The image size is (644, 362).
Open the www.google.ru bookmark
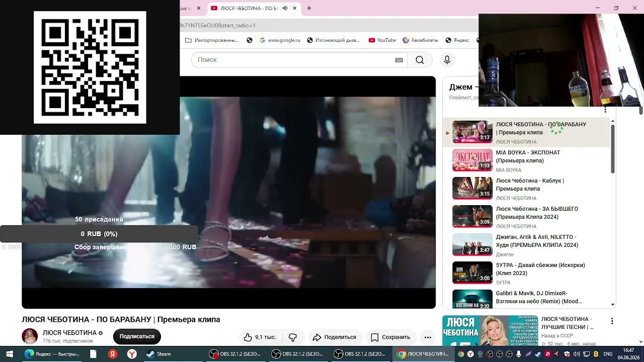280,40
